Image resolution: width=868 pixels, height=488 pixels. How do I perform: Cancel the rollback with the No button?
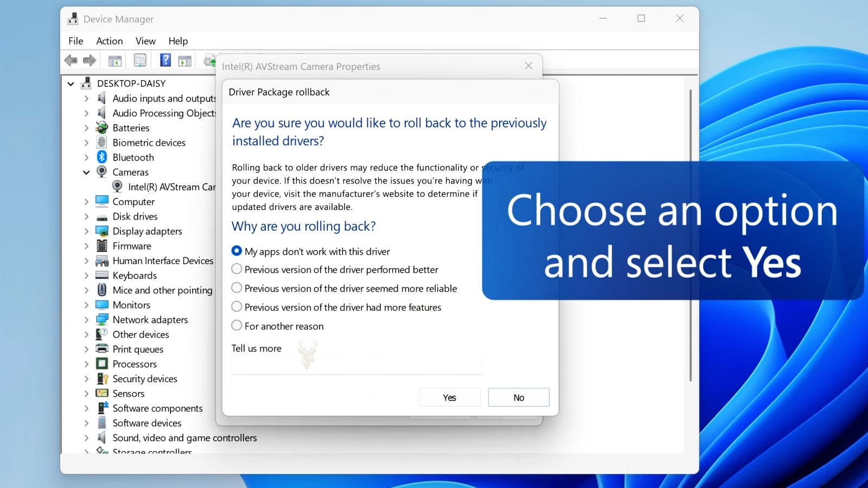pos(519,397)
